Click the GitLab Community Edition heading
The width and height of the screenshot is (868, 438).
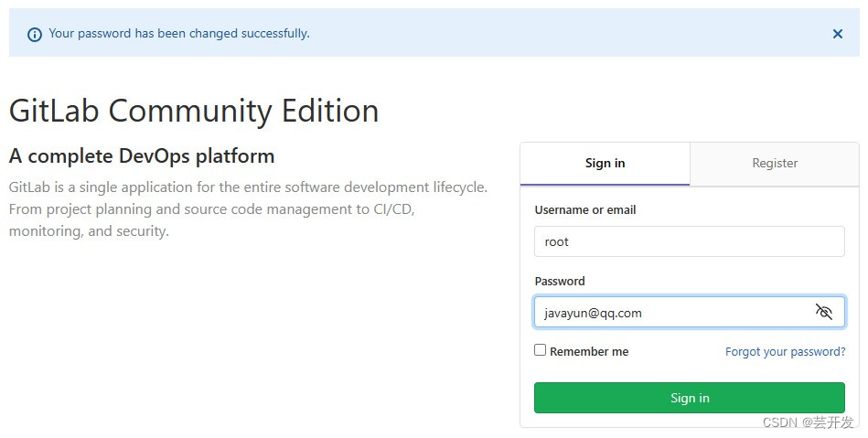(x=194, y=111)
